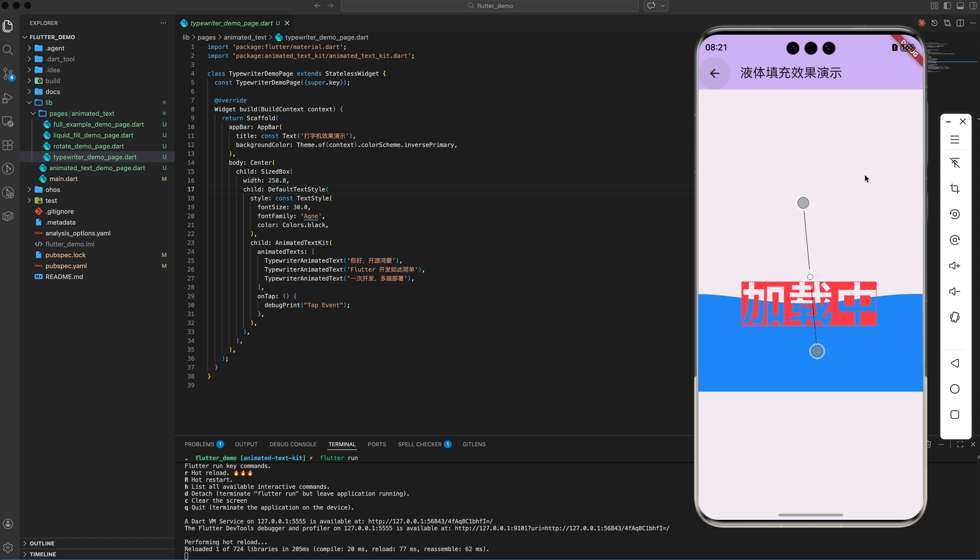
Task: Open pubspec.yaml in the explorer
Action: click(x=66, y=266)
